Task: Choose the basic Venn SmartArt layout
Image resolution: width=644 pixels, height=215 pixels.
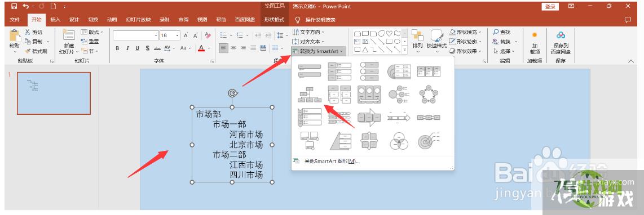Action: pos(399,141)
